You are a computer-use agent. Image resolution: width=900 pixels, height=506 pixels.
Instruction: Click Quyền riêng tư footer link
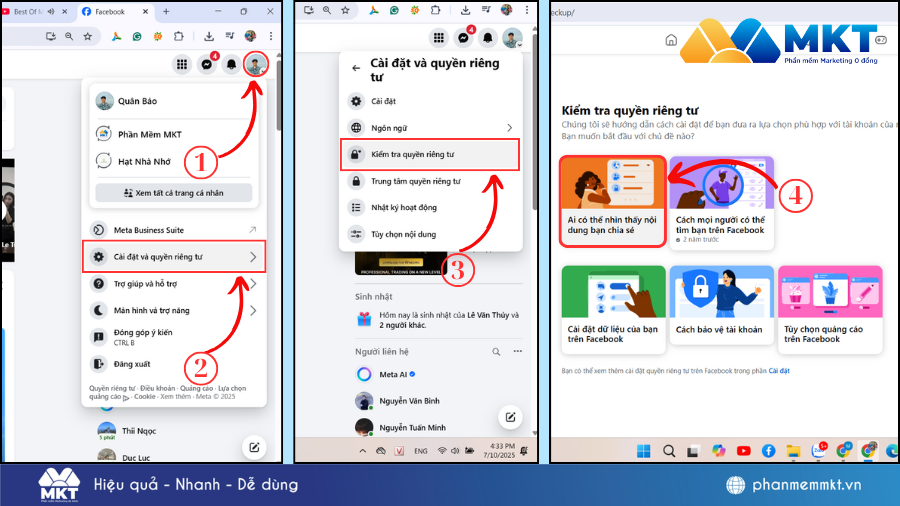click(x=112, y=388)
